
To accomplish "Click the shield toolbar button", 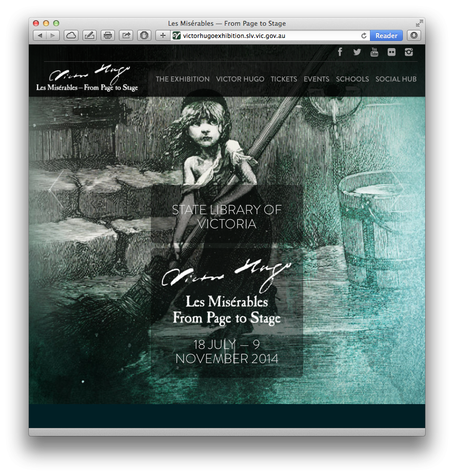I will coord(144,35).
